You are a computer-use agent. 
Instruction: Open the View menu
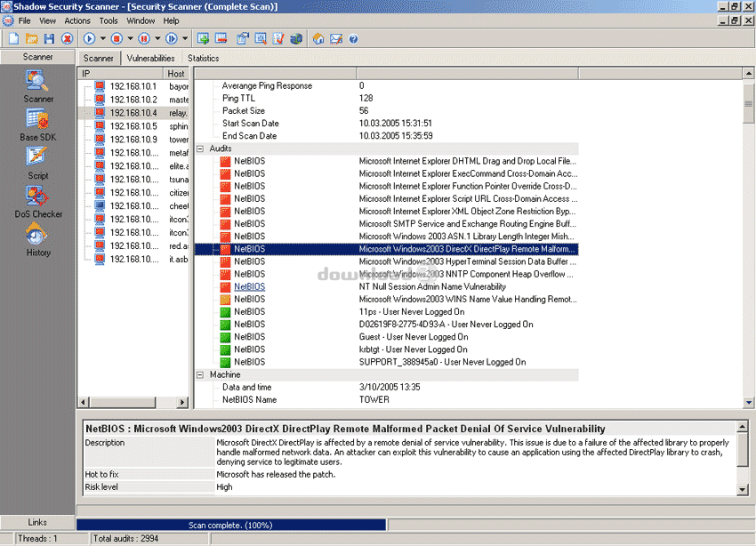click(x=47, y=20)
